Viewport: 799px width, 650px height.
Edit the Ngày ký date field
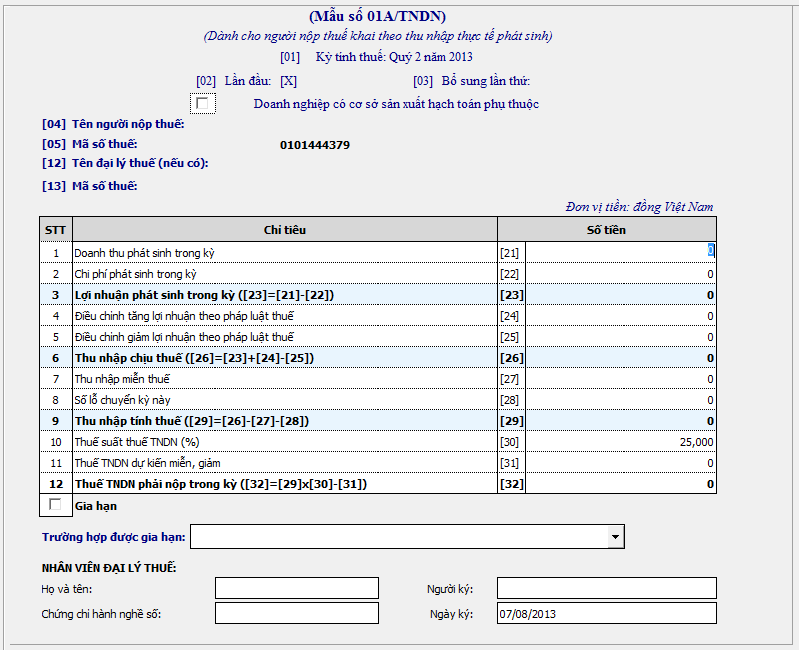click(606, 613)
